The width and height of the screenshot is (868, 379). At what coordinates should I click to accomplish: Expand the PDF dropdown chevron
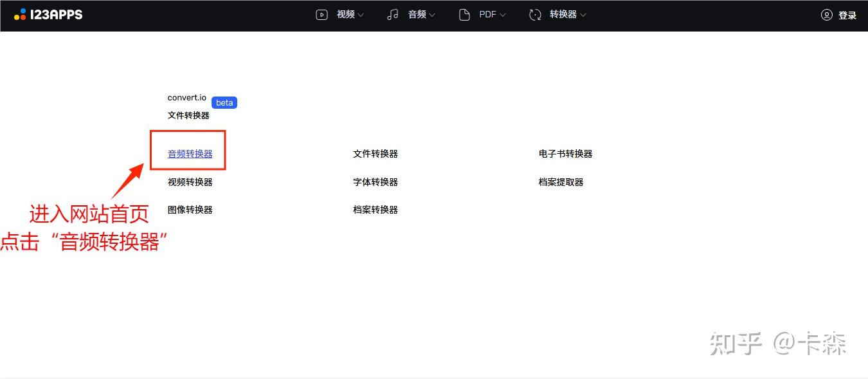[503, 15]
